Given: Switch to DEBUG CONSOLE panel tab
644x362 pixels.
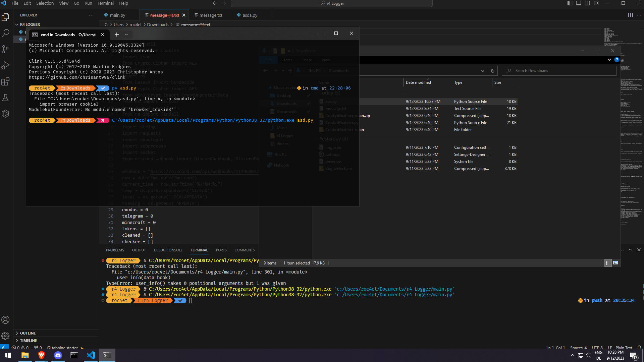Looking at the screenshot, I should pyautogui.click(x=168, y=250).
